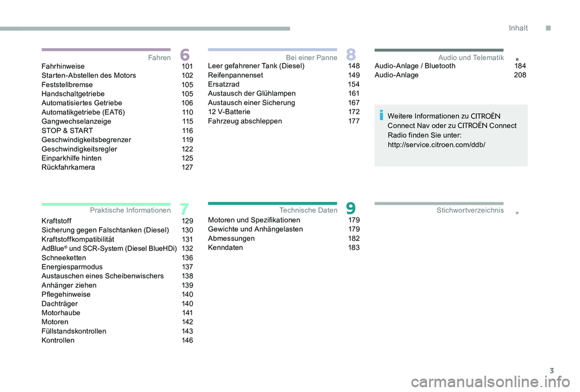Jump to the Schneeketten entry
This screenshot has height=392, width=580.
coord(117,258)
